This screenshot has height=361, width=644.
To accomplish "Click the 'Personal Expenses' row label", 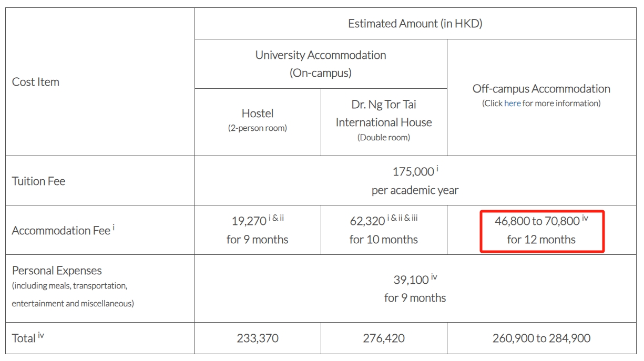I will (x=57, y=271).
